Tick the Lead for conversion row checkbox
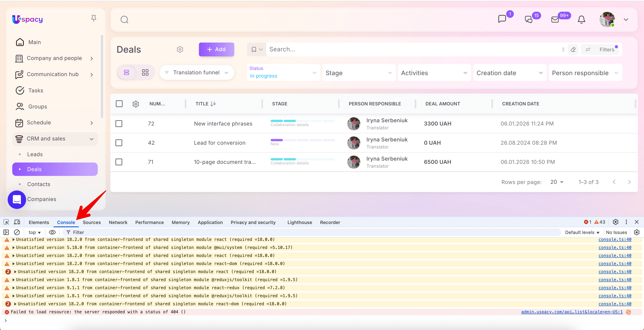Viewport: 644px width, 330px height. point(119,143)
